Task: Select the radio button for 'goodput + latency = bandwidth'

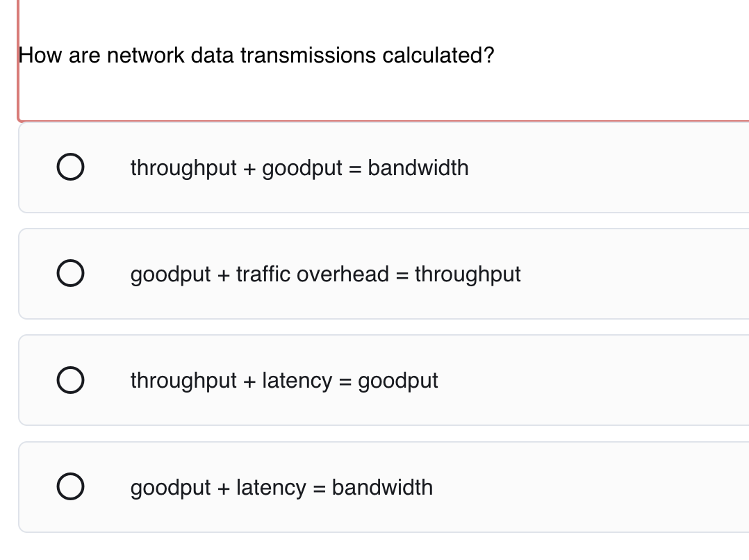Action: (x=70, y=486)
